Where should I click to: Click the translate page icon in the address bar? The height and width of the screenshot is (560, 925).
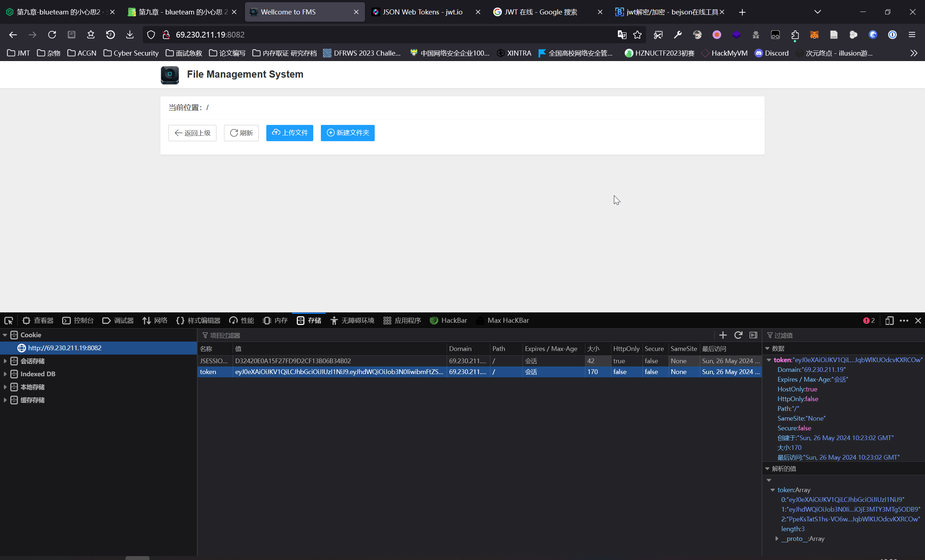point(622,35)
